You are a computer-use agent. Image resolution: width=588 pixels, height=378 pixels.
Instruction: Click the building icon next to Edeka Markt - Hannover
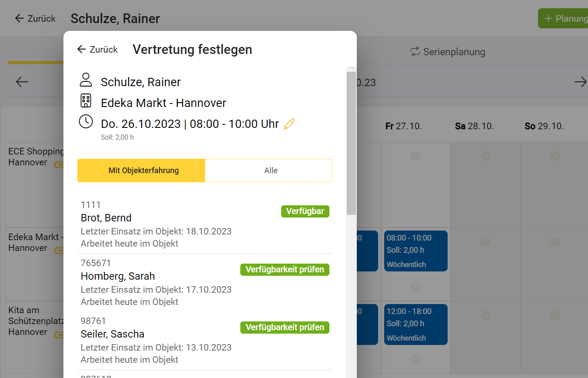(86, 100)
